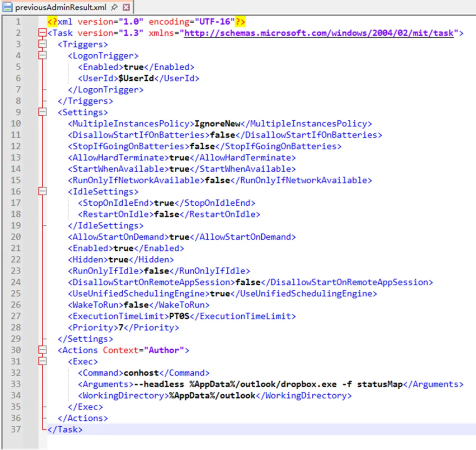The height and width of the screenshot is (450, 476).
Task: Close the previousAdminResult.xml tab
Action: coord(126,7)
